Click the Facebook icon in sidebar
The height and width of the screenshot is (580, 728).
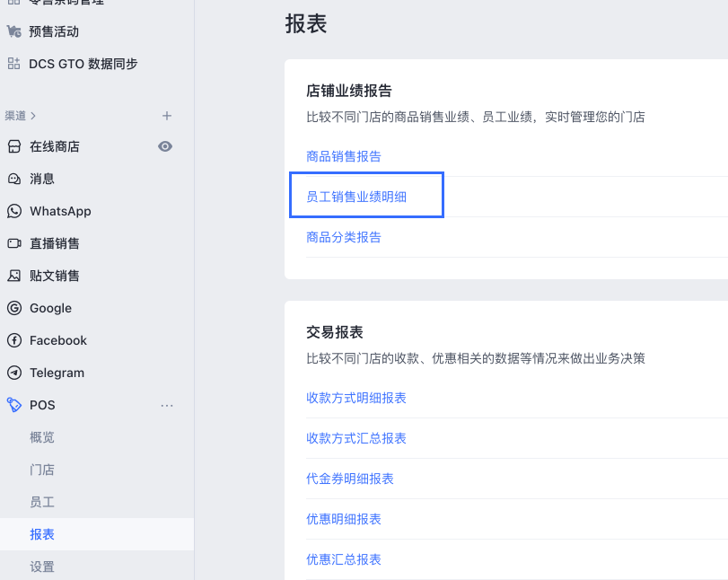pyautogui.click(x=13, y=340)
